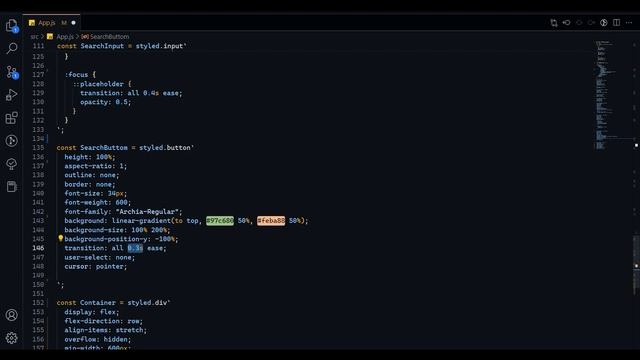Click the 'const Container = styled.div' line
This screenshot has height=360, width=640.
(x=113, y=303)
